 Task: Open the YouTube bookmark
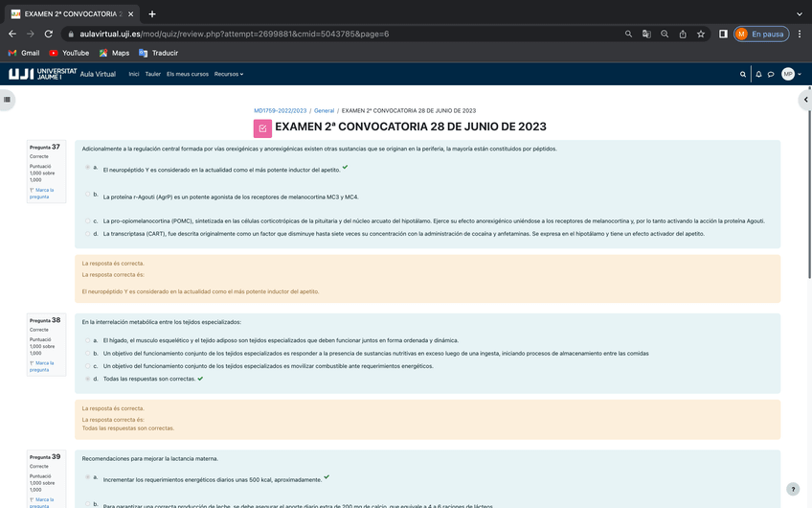coord(69,53)
